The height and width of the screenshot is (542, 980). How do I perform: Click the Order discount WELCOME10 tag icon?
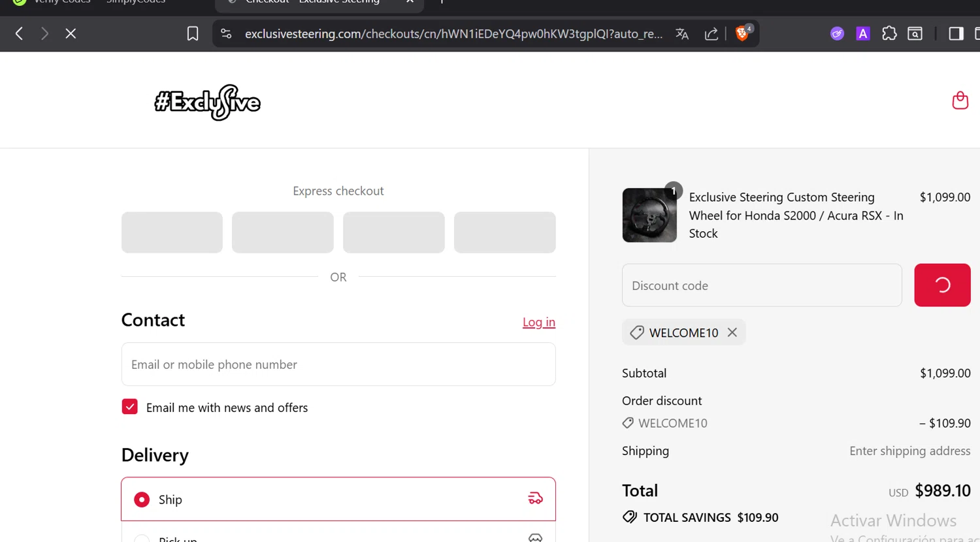[628, 423]
